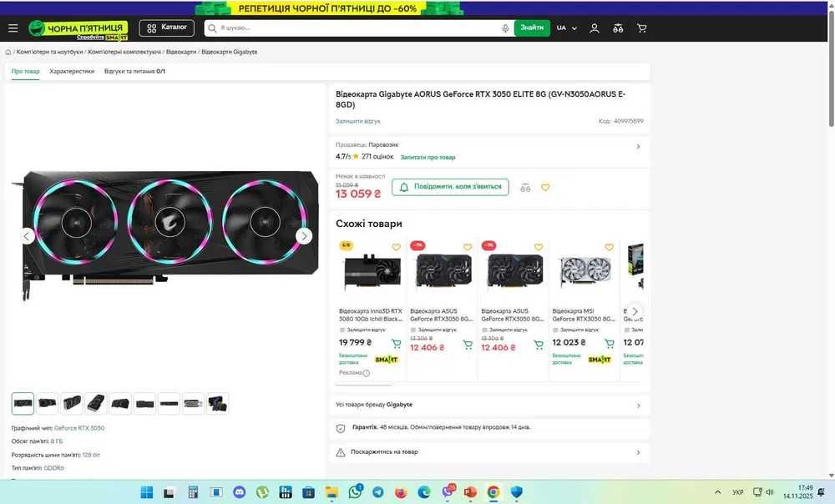Open Відеокарти breadcrumb link
835x504 pixels.
coord(181,53)
